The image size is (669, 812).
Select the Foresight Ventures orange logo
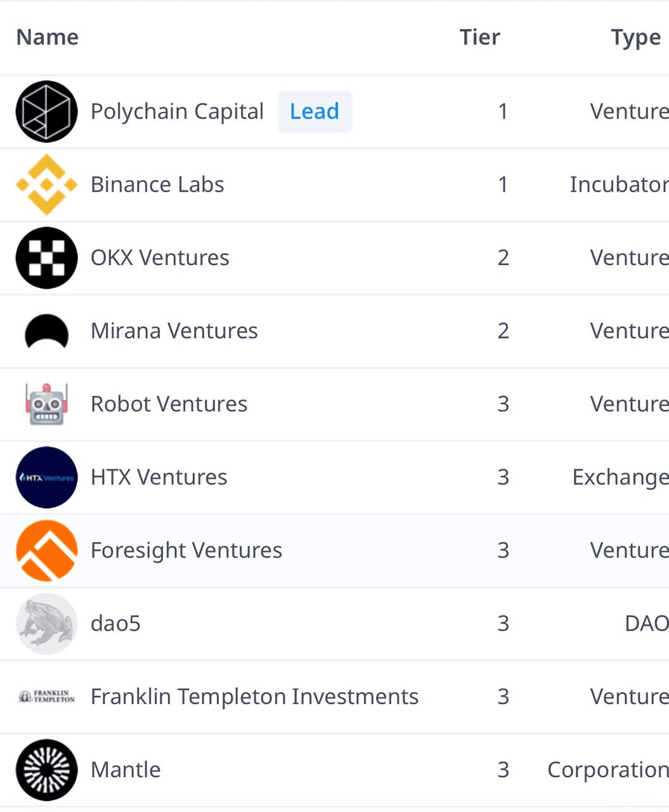click(x=46, y=551)
